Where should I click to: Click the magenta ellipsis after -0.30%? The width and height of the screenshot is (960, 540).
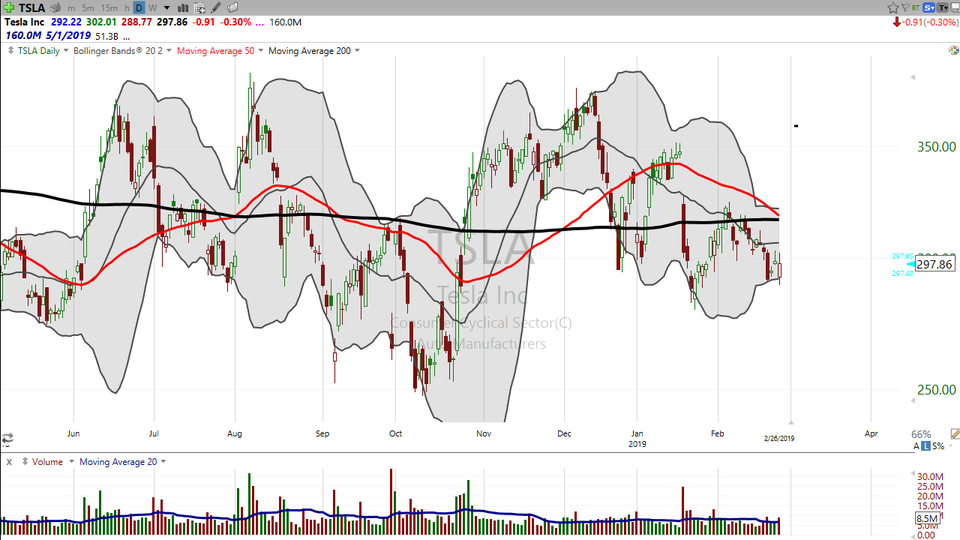[260, 23]
